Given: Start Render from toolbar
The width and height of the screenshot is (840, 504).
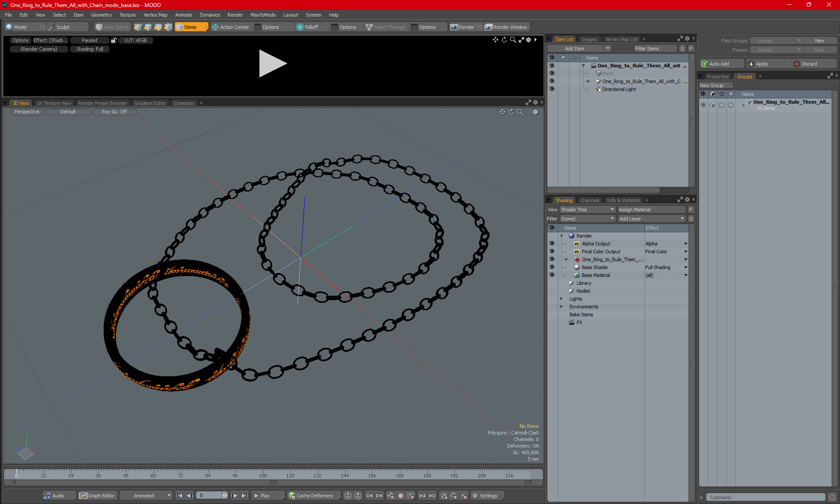Looking at the screenshot, I should point(466,27).
